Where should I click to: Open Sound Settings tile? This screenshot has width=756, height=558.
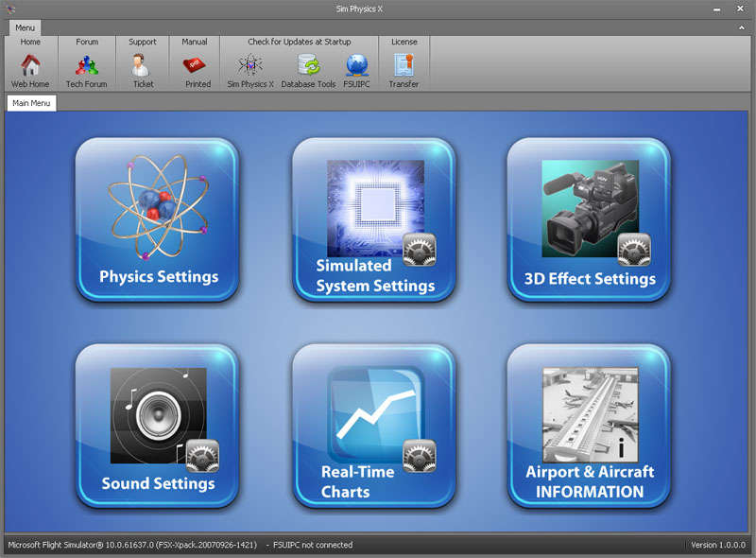tap(158, 426)
